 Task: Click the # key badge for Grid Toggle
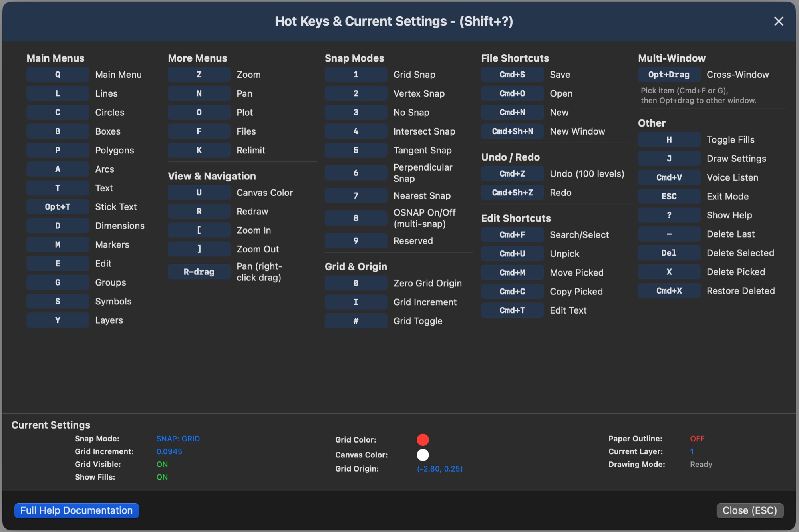coord(356,321)
